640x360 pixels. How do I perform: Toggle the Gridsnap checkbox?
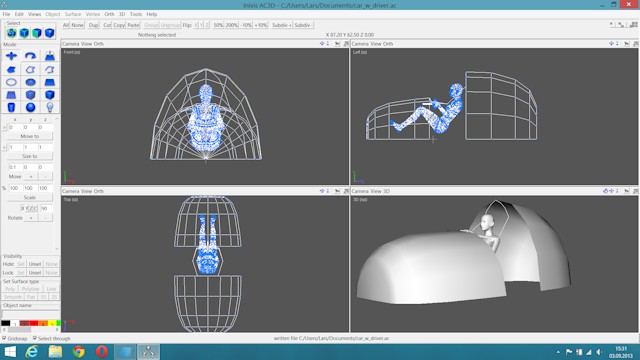[x=4, y=338]
